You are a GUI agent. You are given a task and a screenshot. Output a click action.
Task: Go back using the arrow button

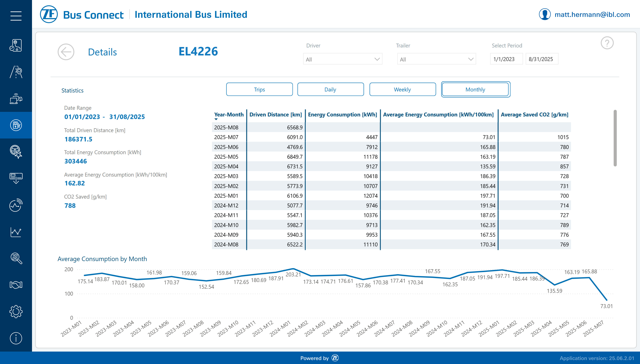click(x=66, y=52)
